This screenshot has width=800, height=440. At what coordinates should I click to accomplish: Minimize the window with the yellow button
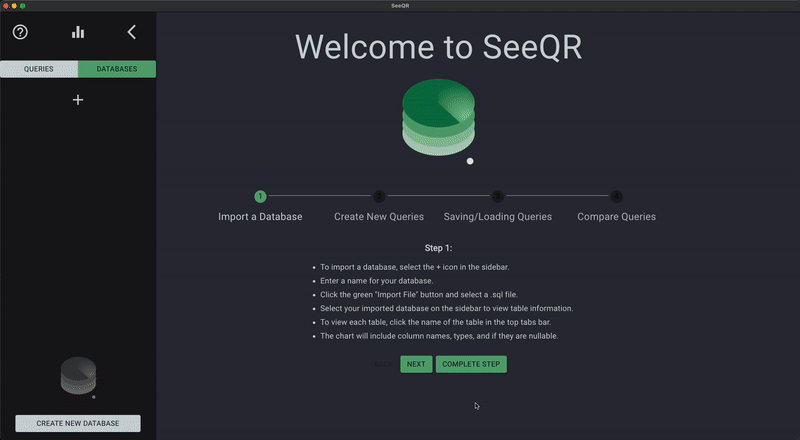point(14,6)
